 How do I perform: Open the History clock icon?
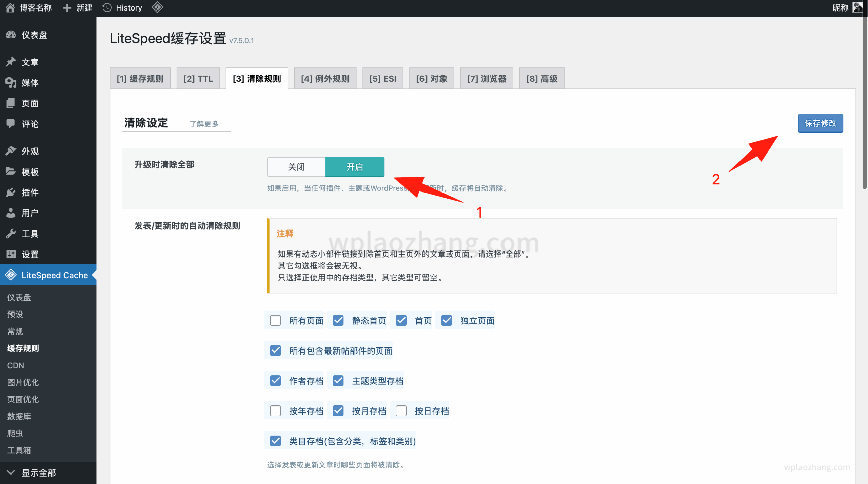(x=107, y=7)
